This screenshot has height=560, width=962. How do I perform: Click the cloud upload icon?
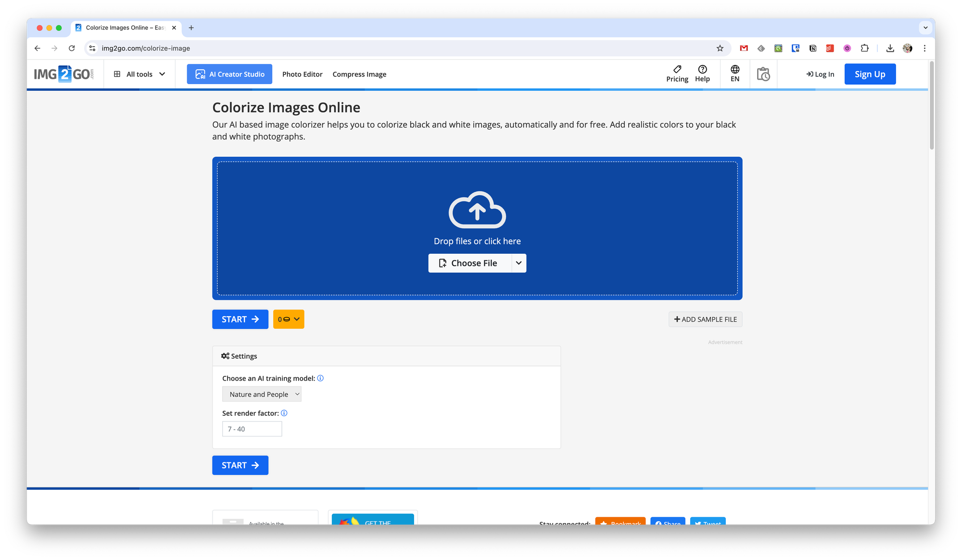477,210
